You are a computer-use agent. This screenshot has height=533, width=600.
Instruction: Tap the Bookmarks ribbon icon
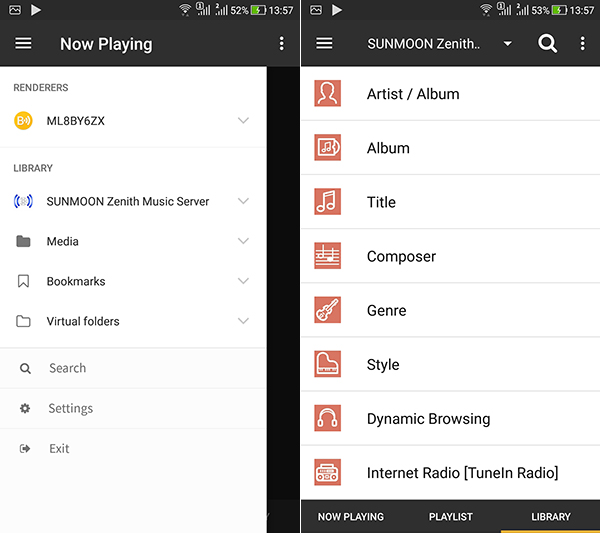[x=23, y=281]
